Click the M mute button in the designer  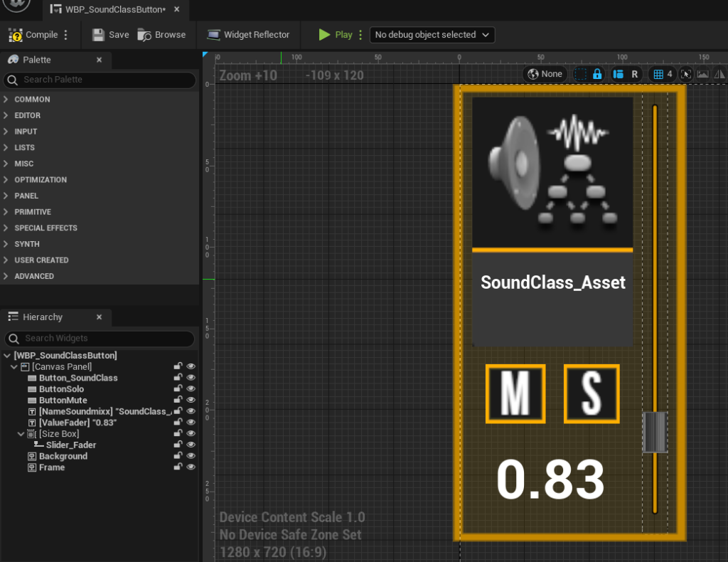coord(515,393)
